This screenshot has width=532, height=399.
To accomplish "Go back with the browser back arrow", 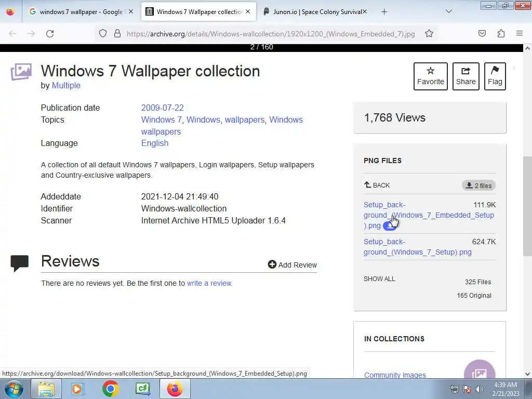I will click(12, 34).
